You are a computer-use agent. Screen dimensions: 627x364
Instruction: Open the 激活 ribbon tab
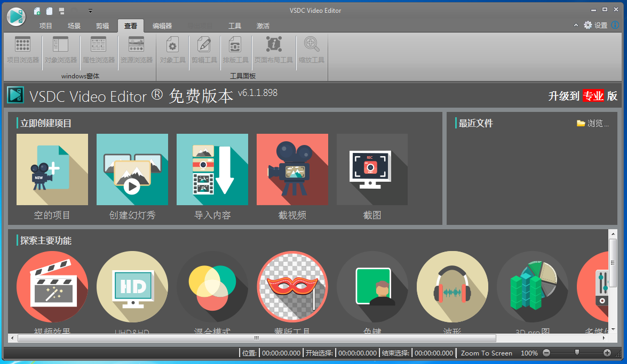(263, 26)
